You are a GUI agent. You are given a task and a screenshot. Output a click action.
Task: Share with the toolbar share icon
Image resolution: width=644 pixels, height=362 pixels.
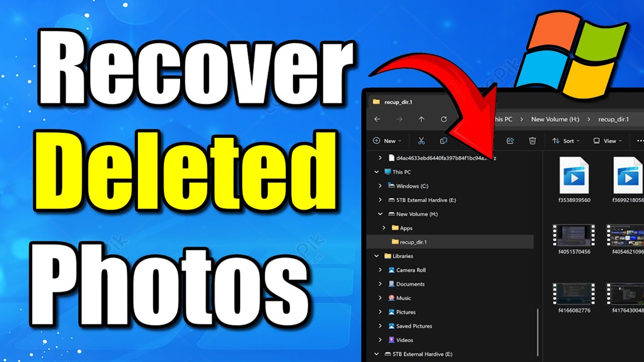click(510, 141)
